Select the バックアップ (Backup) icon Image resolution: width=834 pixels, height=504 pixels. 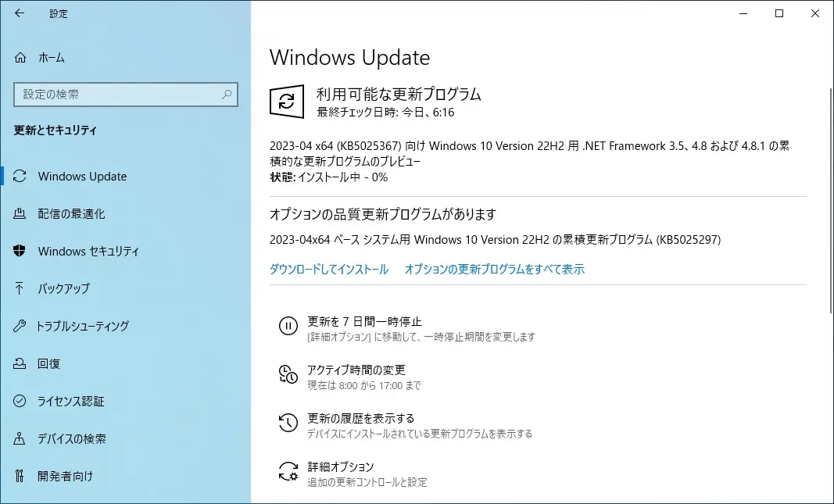[18, 288]
